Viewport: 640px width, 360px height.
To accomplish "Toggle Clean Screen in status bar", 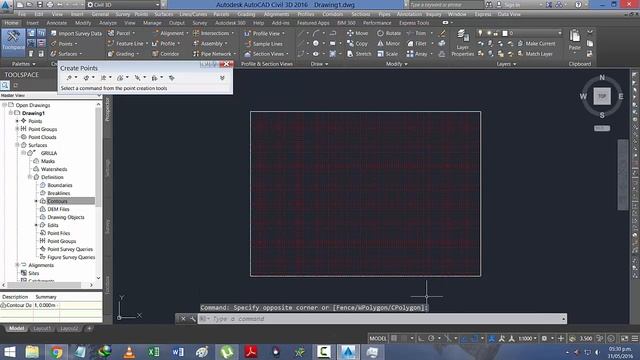I will [x=624, y=338].
